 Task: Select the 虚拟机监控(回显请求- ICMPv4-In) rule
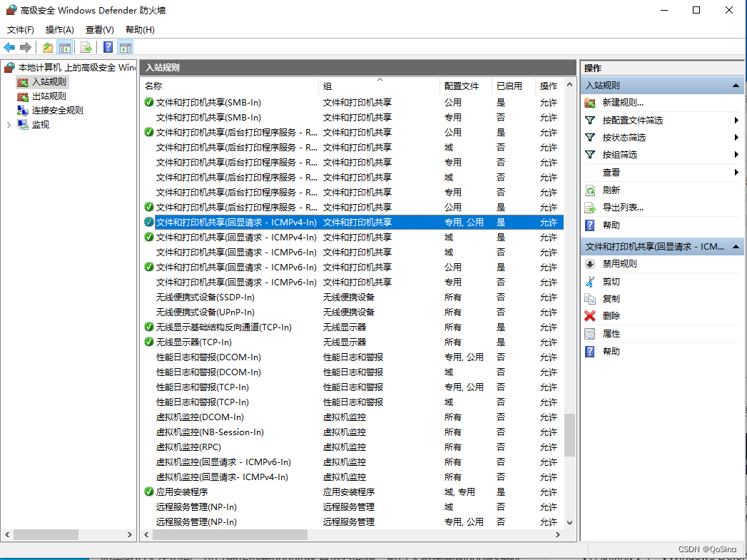coord(352,477)
